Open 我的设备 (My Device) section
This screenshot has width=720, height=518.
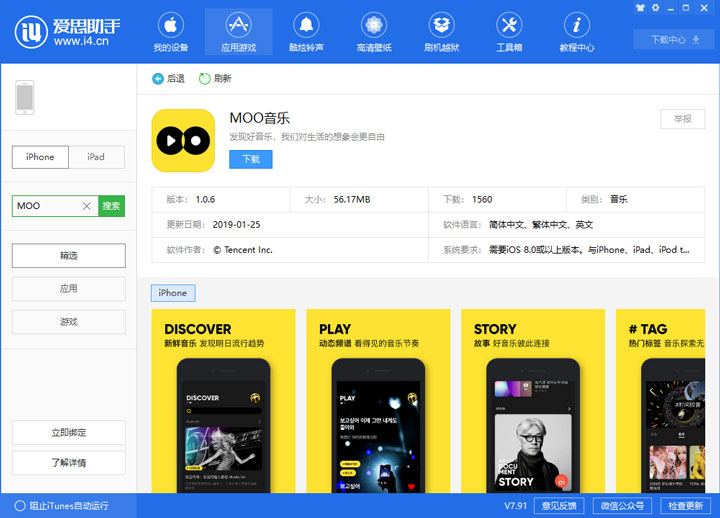click(171, 32)
